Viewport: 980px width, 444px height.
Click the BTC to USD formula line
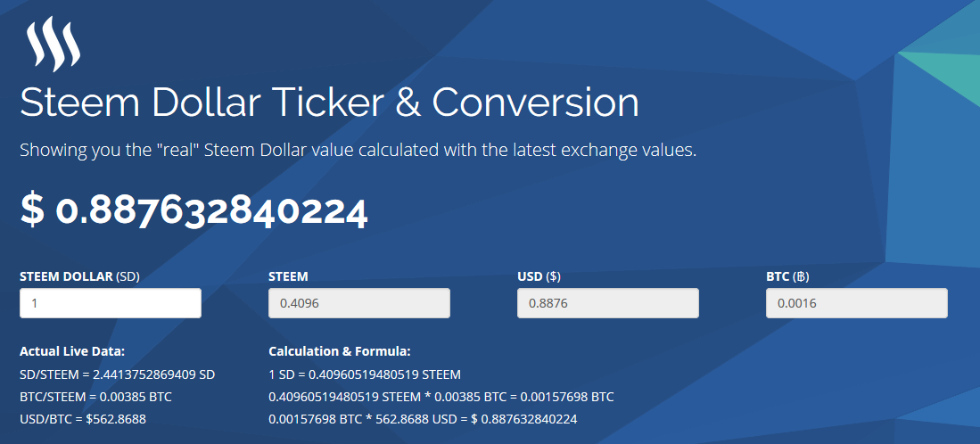click(x=424, y=419)
